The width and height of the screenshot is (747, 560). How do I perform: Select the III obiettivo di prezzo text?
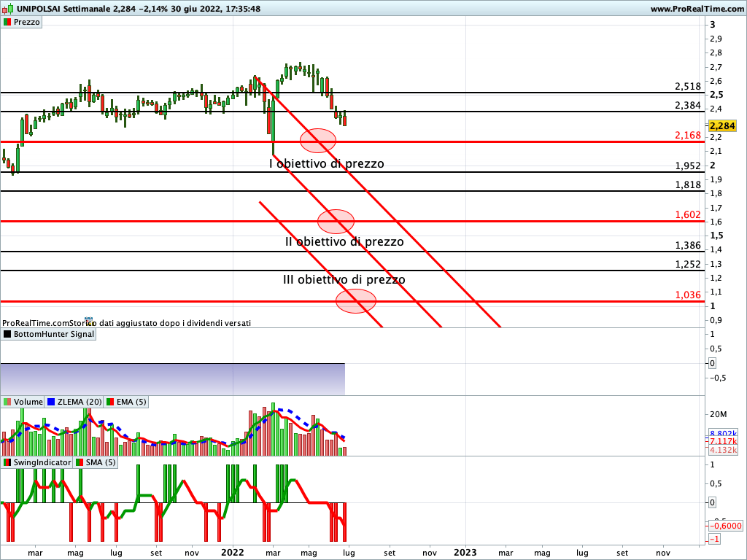[x=344, y=279]
